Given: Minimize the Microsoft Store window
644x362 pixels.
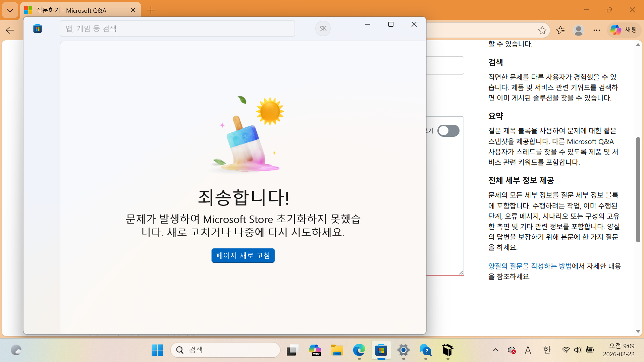Looking at the screenshot, I should (x=368, y=24).
